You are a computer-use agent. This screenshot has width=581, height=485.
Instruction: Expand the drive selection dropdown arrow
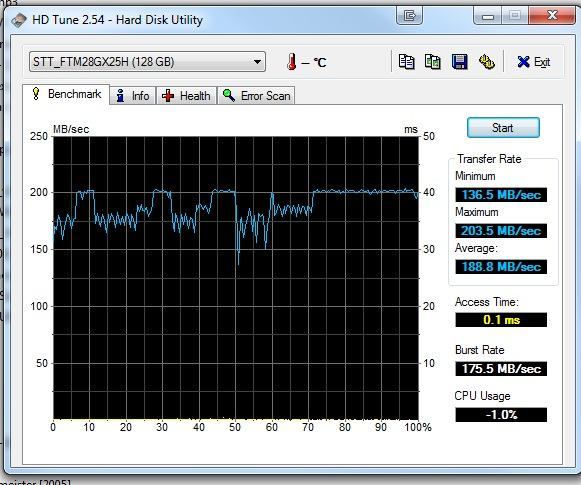pos(257,62)
